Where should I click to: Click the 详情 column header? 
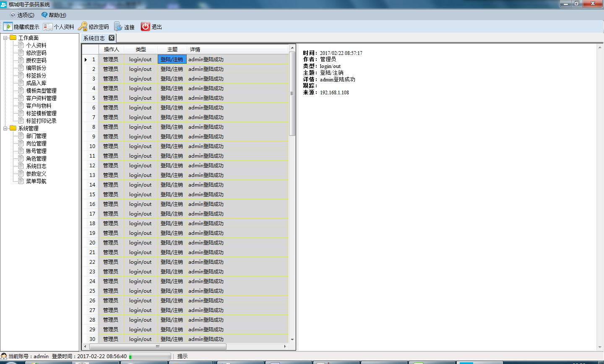195,49
